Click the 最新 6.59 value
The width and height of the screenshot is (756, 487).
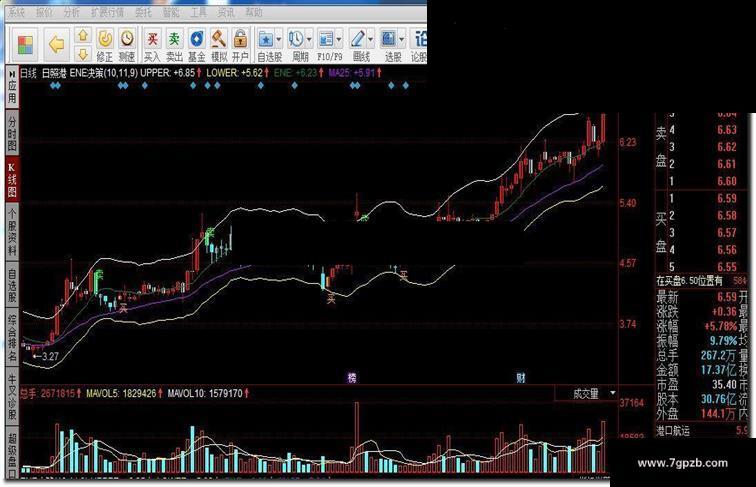coord(727,297)
